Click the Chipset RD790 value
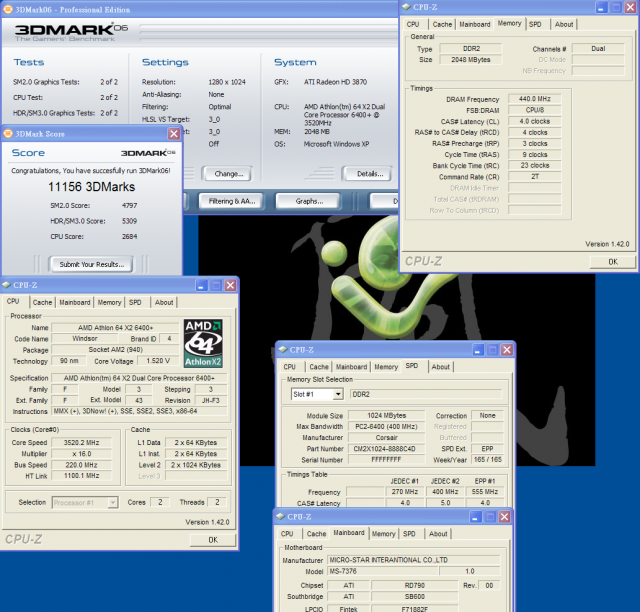 [x=415, y=585]
